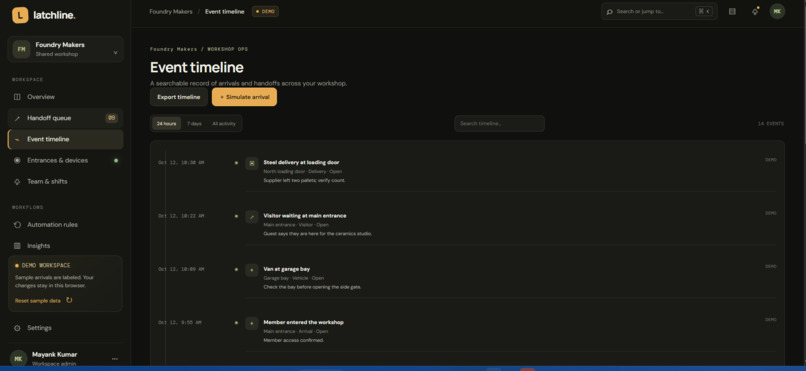Click the Overview layout icon
The width and height of the screenshot is (806, 371).
(17, 97)
